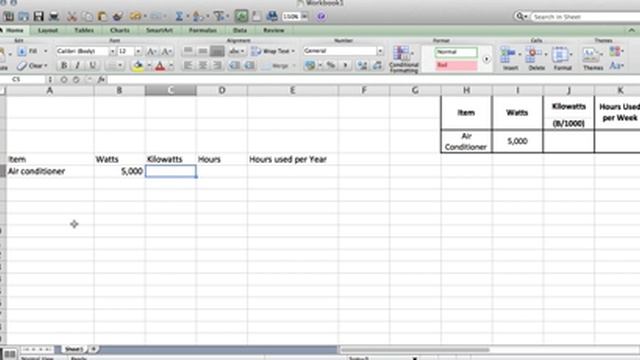Click the Merge button

pyautogui.click(x=278, y=66)
